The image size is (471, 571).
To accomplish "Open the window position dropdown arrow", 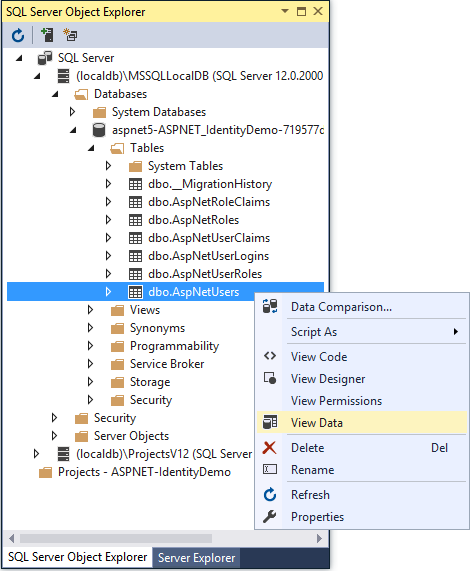I will tap(285, 11).
